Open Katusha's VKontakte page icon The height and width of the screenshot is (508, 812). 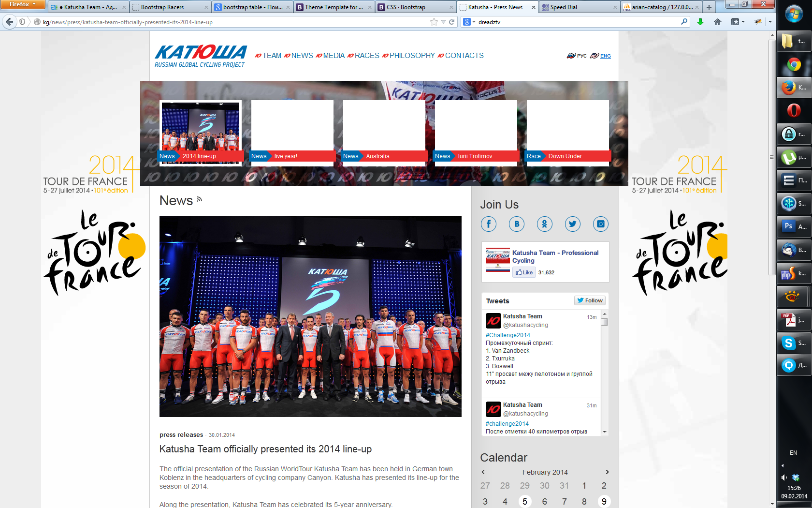pos(517,224)
